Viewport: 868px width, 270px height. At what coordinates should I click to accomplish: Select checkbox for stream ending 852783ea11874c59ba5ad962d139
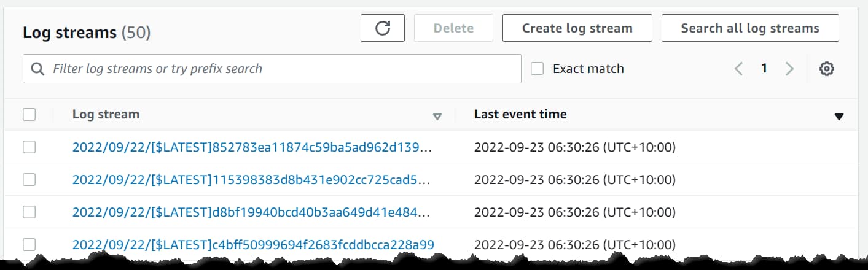click(29, 147)
